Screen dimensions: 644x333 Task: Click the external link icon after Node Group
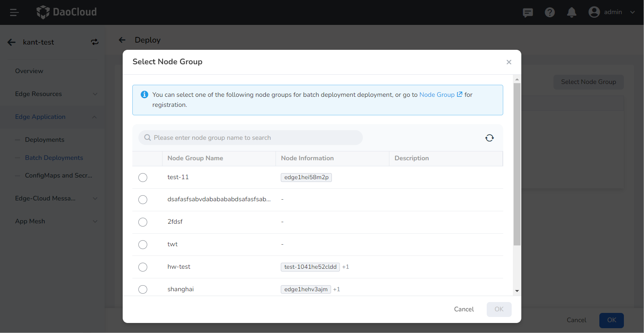[x=459, y=94]
